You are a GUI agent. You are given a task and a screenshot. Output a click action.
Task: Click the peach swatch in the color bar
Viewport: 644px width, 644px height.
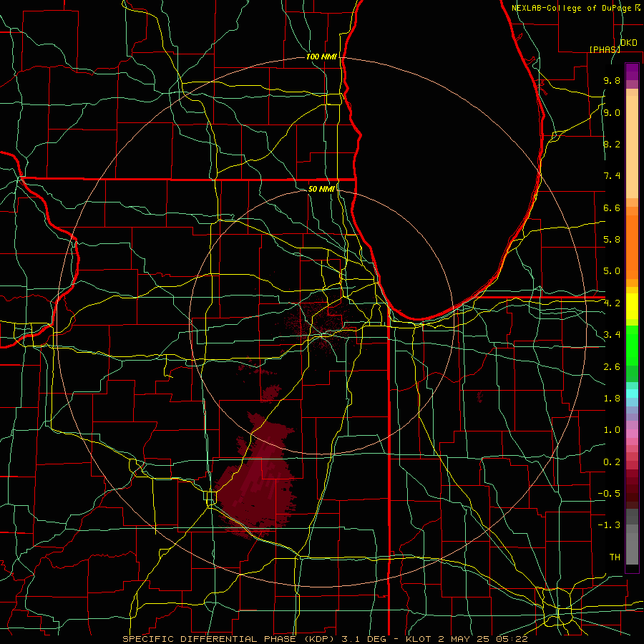coord(632,147)
